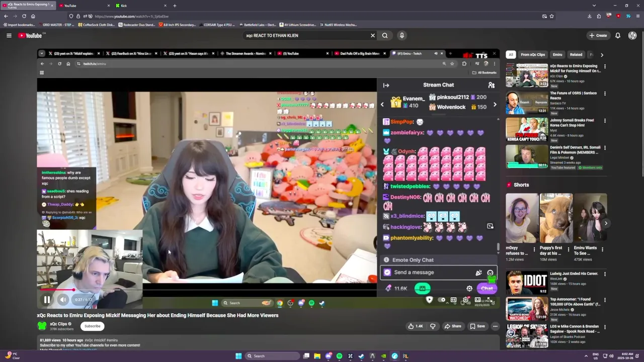Switch to the Kick browser tab
The image size is (644, 362).
pos(141,6)
